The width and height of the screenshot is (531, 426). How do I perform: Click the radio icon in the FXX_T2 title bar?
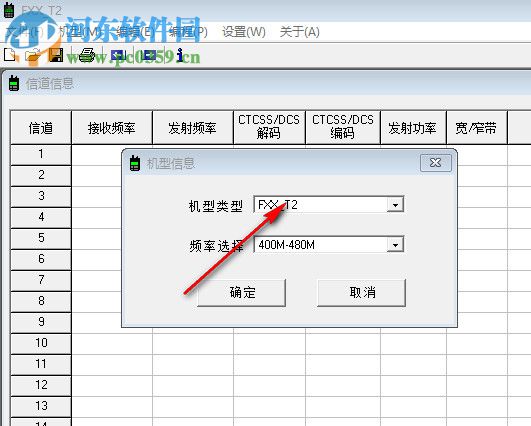click(x=9, y=10)
